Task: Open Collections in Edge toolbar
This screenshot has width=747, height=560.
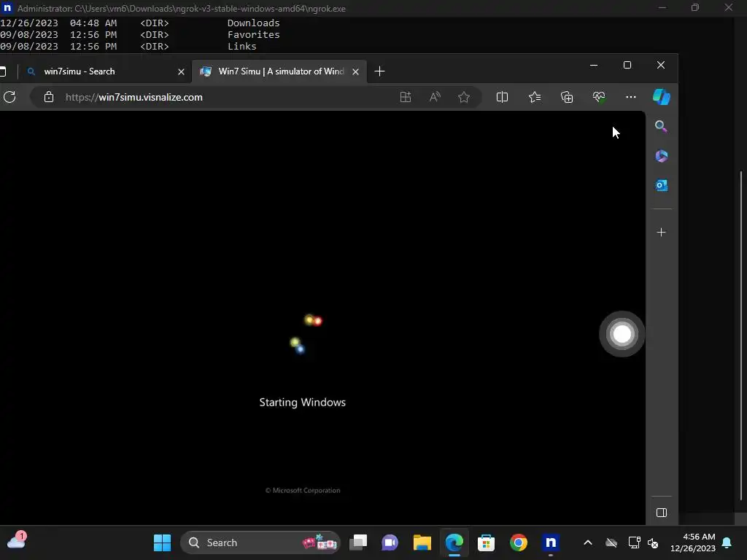Action: (x=567, y=97)
